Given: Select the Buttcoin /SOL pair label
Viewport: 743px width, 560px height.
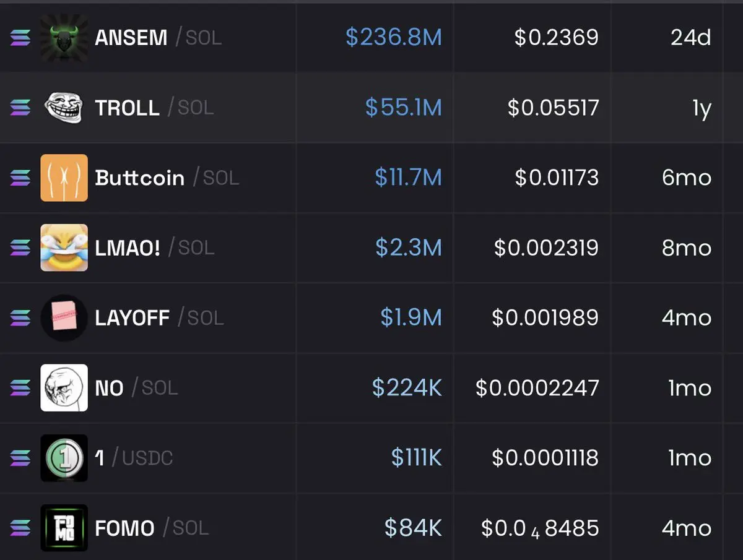Looking at the screenshot, I should click(x=167, y=178).
